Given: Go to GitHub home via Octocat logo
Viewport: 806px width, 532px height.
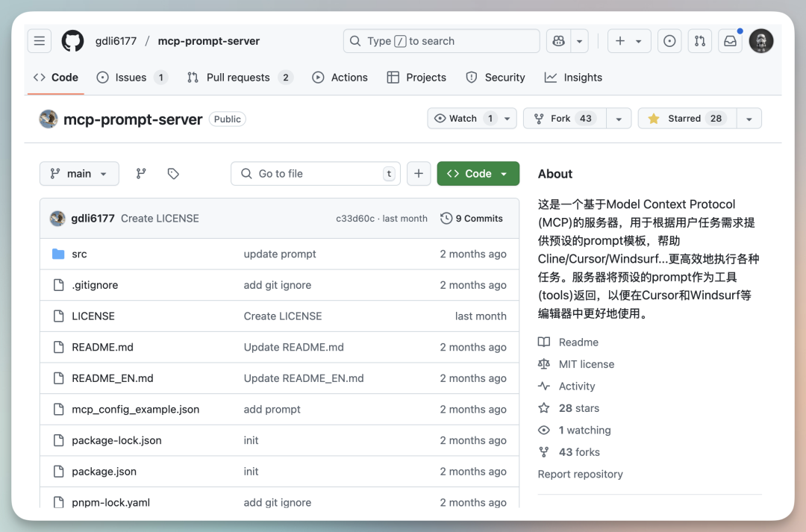Looking at the screenshot, I should click(72, 41).
